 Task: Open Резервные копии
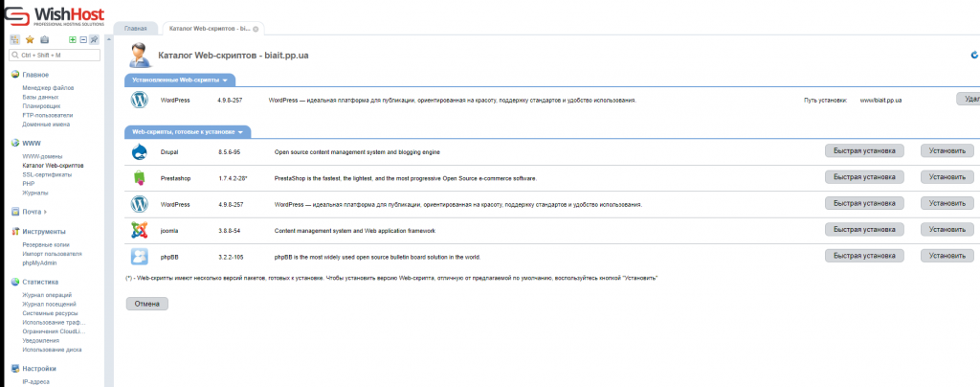46,245
